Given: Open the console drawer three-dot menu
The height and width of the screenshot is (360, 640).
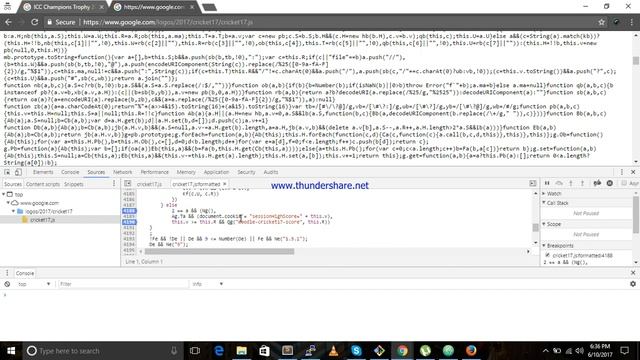Looking at the screenshot, I should [7, 273].
